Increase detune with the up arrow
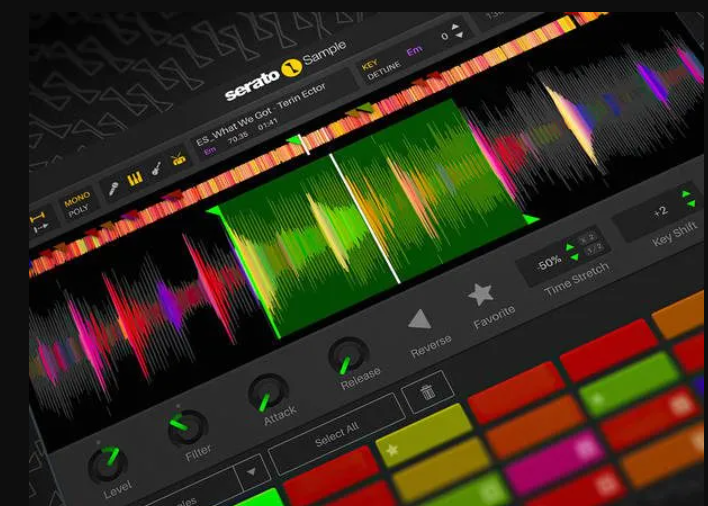The height and width of the screenshot is (506, 708). click(455, 27)
